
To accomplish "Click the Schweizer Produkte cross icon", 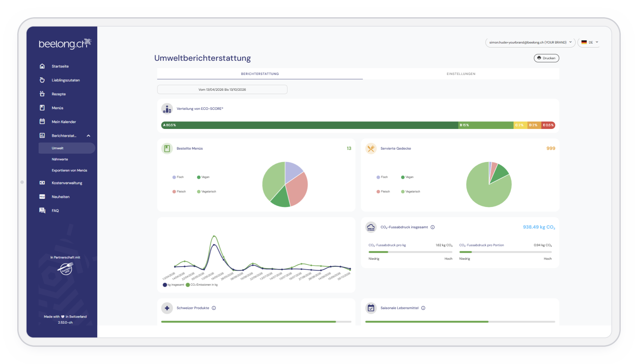I will coord(167,308).
